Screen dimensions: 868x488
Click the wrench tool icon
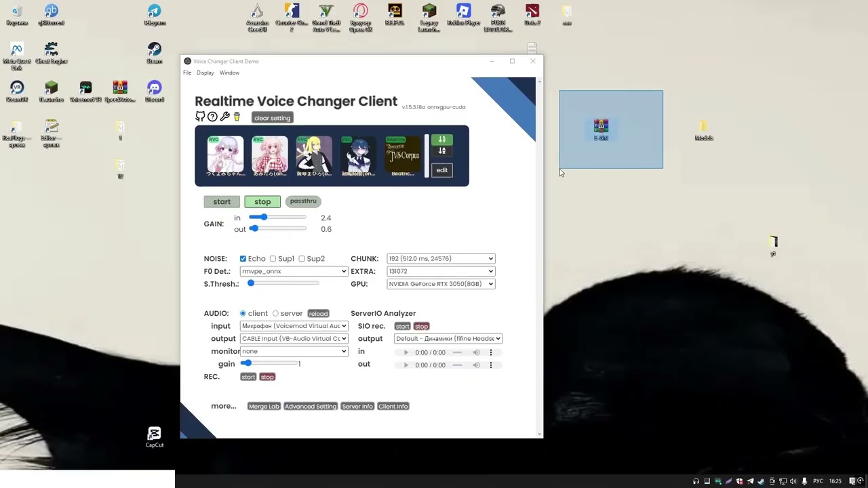click(x=225, y=117)
